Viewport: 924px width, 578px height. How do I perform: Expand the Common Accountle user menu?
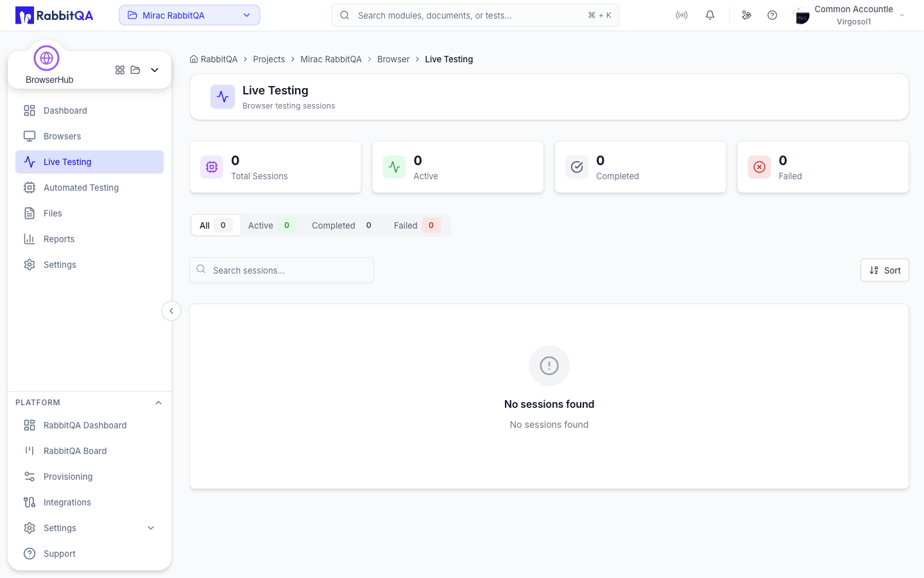click(x=902, y=15)
